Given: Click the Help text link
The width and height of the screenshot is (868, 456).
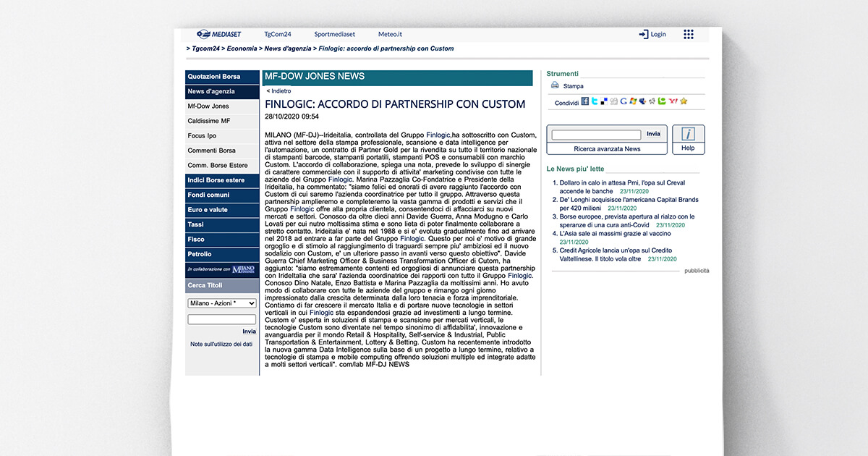Looking at the screenshot, I should (688, 148).
